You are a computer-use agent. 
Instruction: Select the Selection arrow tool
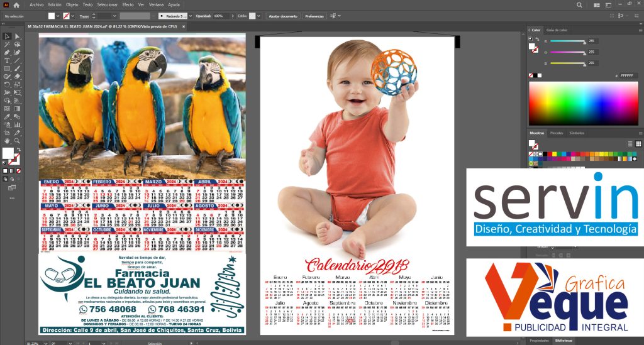(x=7, y=36)
